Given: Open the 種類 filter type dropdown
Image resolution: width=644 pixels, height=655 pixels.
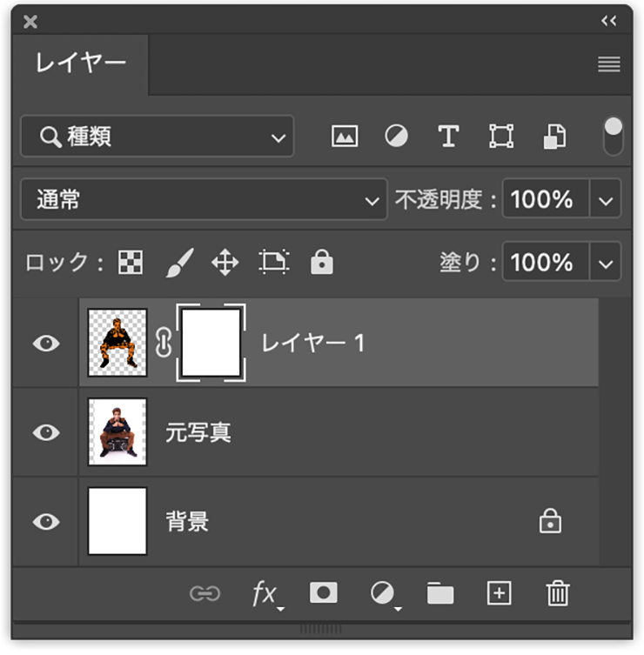Looking at the screenshot, I should point(158,137).
